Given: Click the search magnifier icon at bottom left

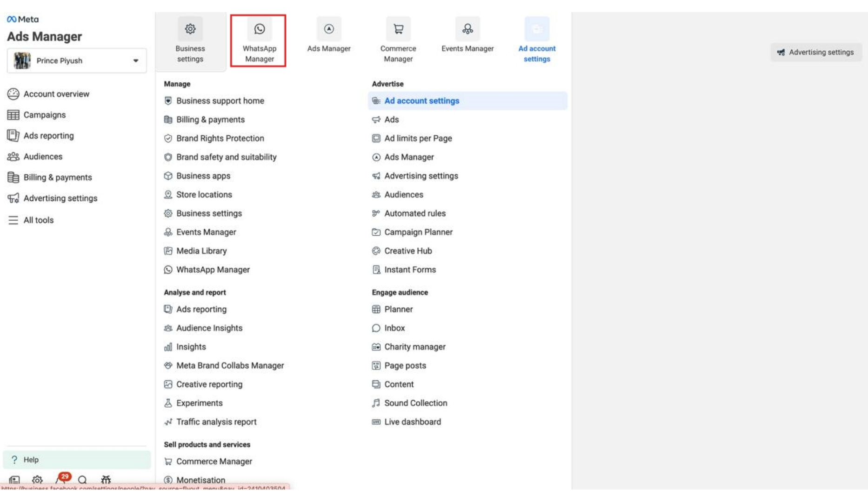Looking at the screenshot, I should coord(82,480).
